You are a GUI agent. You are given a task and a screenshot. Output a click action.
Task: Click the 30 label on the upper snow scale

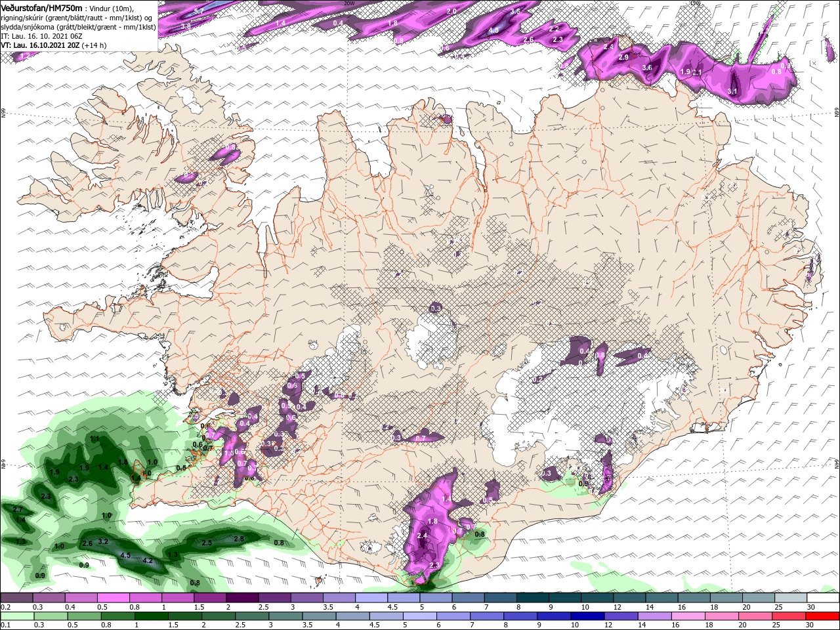[810, 607]
